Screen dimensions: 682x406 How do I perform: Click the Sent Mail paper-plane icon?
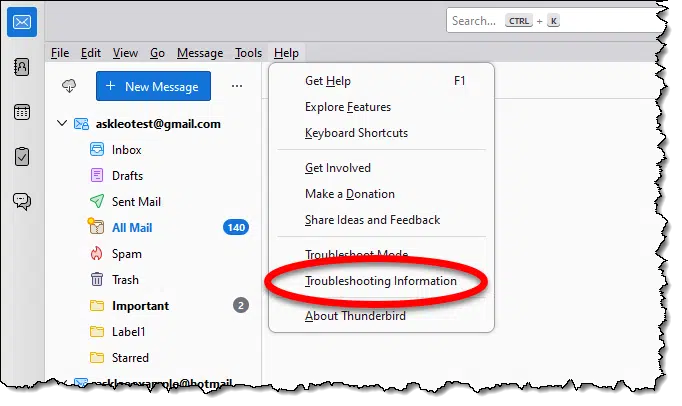pyautogui.click(x=97, y=201)
